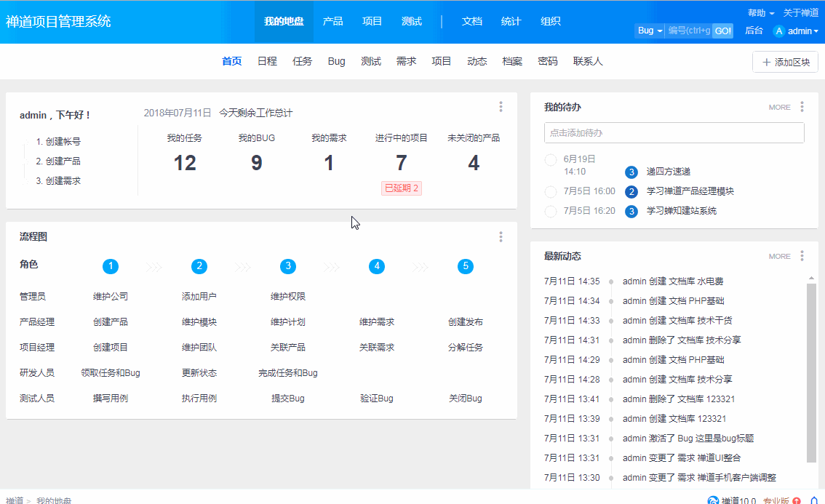Click the flowchart step 3 circle
Viewport: 825px width, 504px height.
click(x=288, y=266)
